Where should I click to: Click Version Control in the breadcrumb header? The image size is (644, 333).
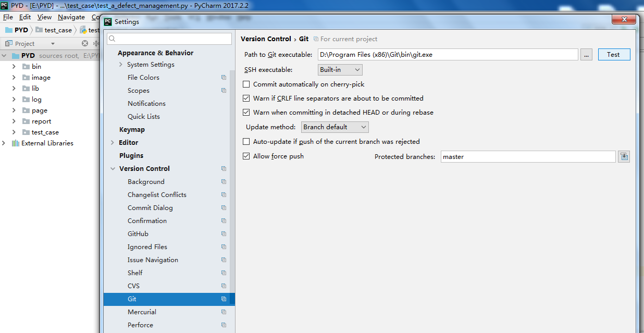(x=266, y=39)
